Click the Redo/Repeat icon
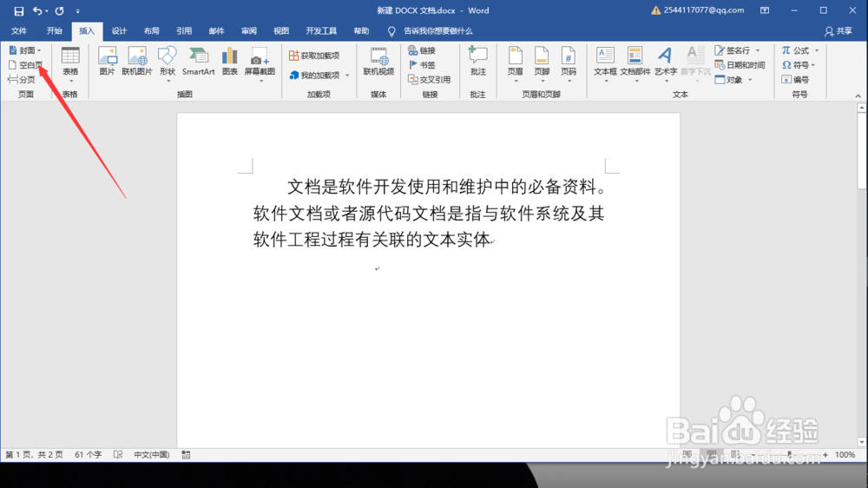This screenshot has height=488, width=868. coord(59,10)
